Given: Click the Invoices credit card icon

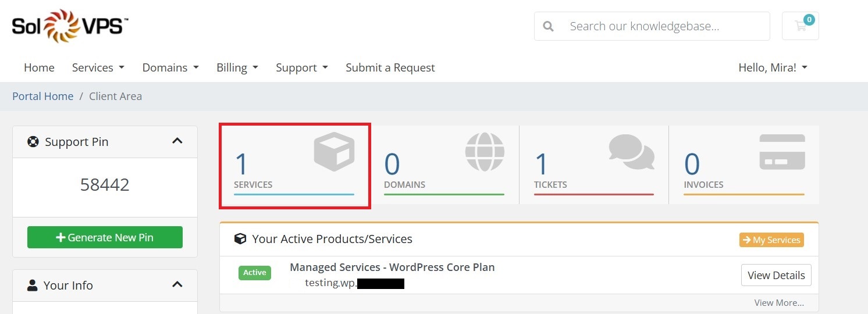Looking at the screenshot, I should (x=782, y=152).
